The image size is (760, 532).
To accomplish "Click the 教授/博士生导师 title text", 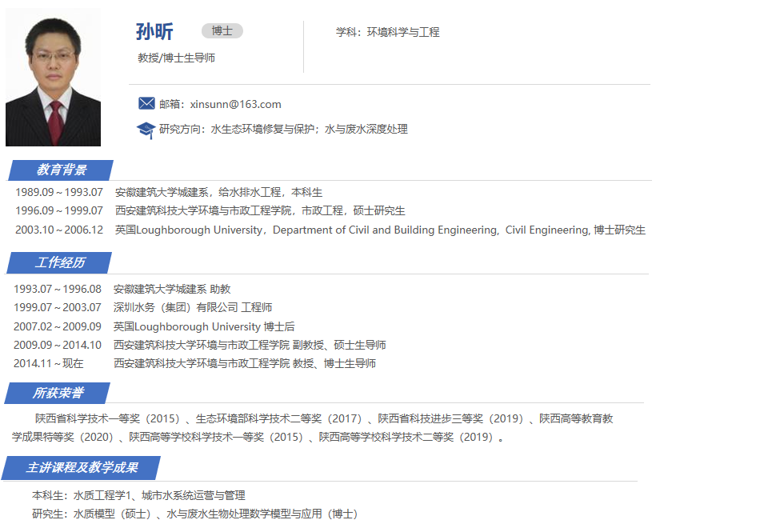I will [x=176, y=58].
